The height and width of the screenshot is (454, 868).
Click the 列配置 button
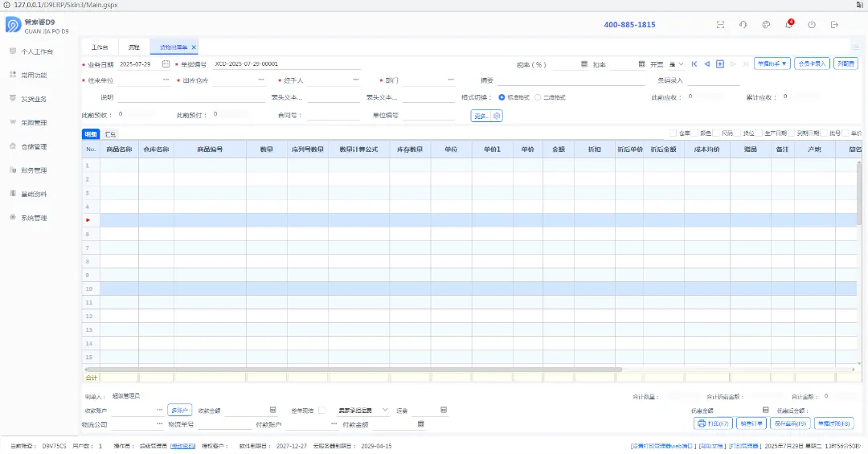(845, 63)
